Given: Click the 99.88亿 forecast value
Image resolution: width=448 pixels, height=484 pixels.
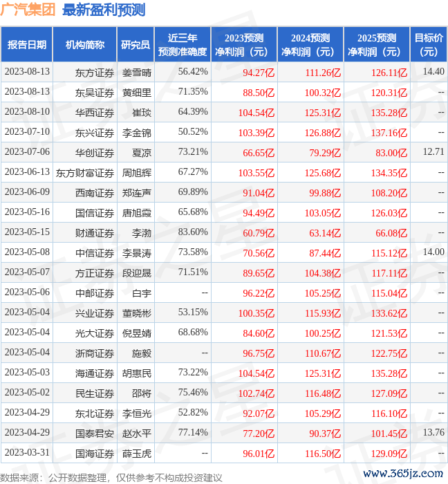Looking at the screenshot, I should click(x=325, y=193).
